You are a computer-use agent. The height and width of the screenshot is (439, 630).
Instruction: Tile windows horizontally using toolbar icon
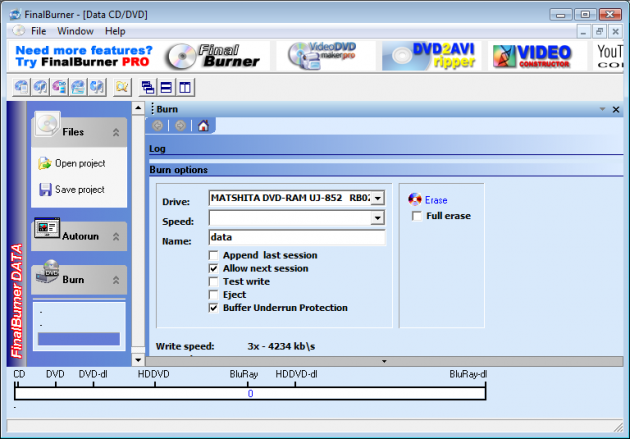coord(166,87)
